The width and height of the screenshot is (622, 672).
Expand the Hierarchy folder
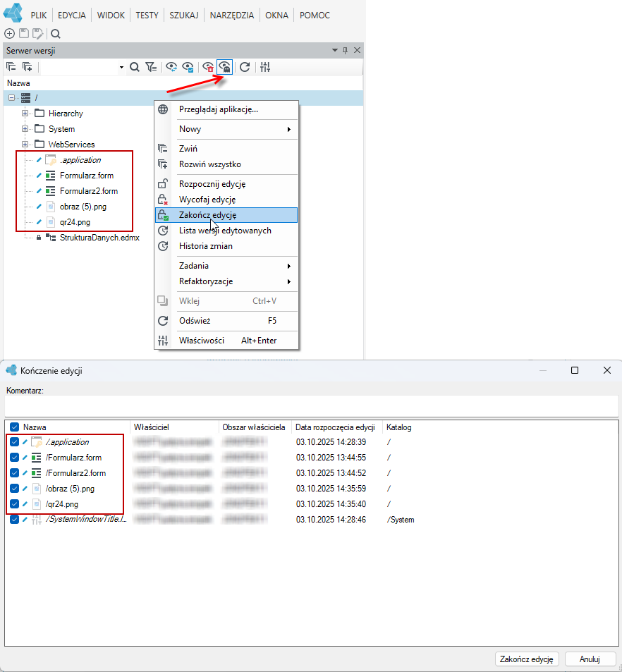point(25,113)
